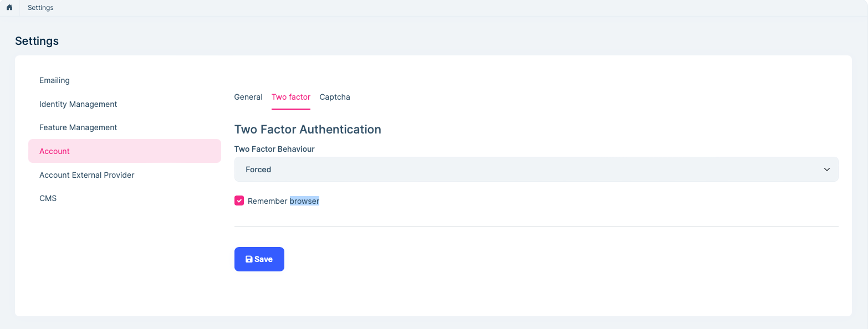
Task: Click the highlighted Account sidebar item
Action: [x=54, y=151]
